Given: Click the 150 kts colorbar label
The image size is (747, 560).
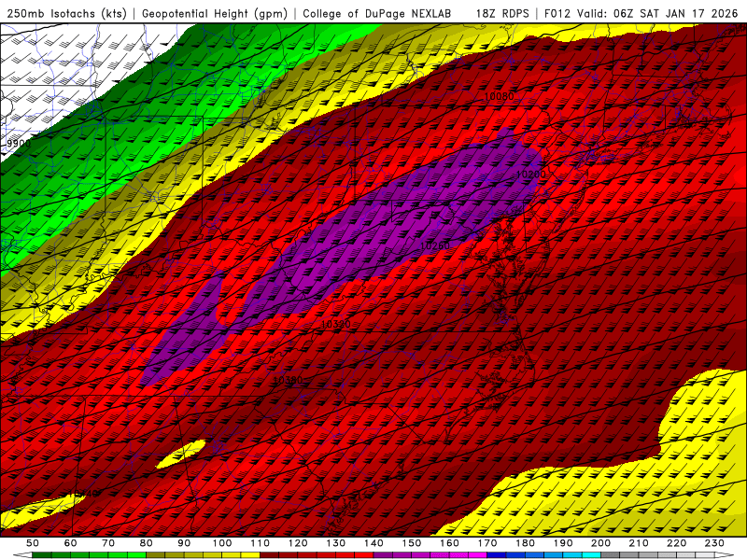Looking at the screenshot, I should coord(412,543).
